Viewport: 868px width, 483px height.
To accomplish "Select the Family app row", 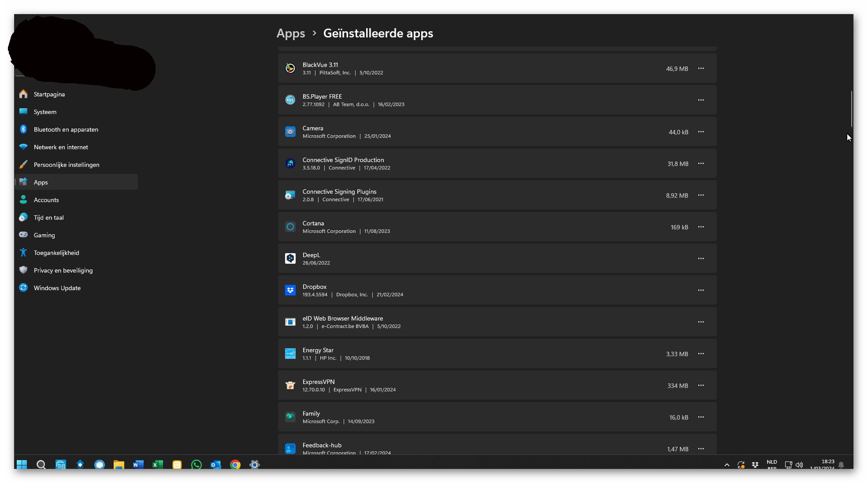I will click(x=485, y=417).
